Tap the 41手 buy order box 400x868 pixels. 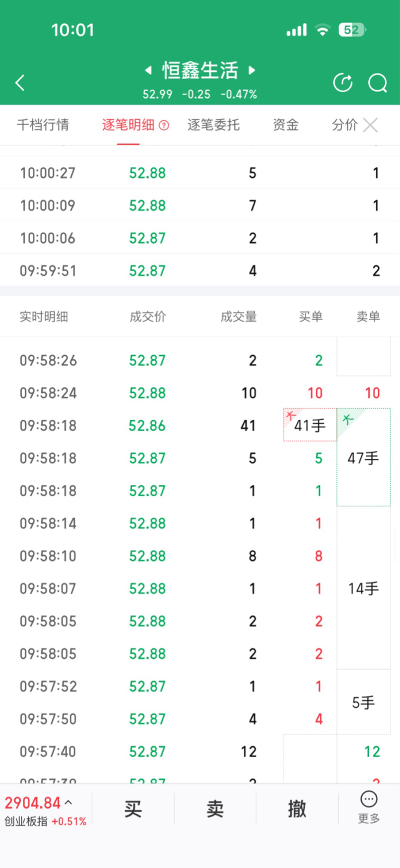point(310,425)
